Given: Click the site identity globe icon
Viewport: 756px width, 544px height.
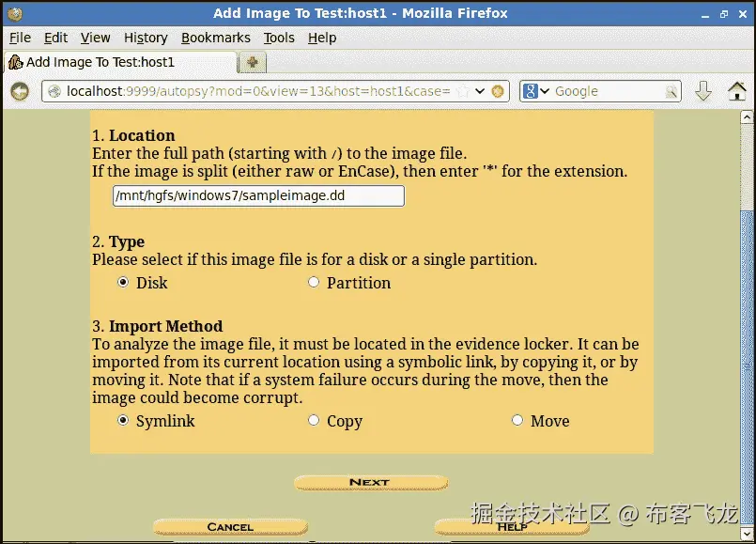Looking at the screenshot, I should (x=54, y=91).
